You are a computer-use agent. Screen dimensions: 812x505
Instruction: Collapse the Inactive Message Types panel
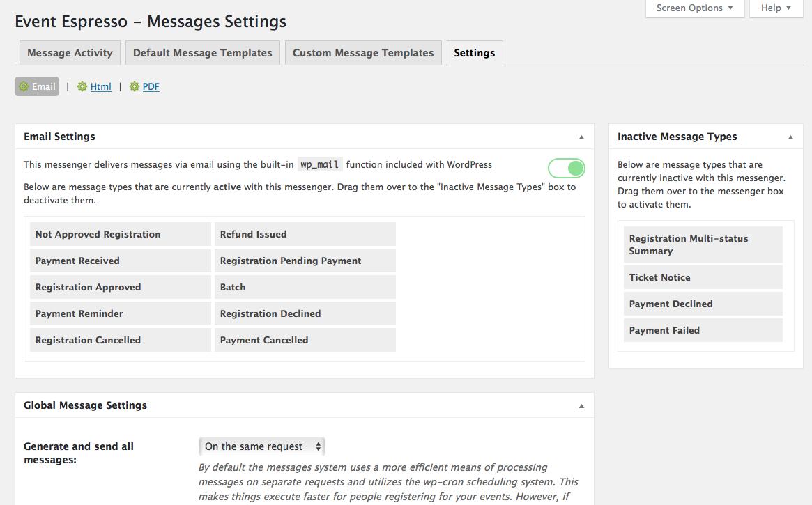pos(791,137)
